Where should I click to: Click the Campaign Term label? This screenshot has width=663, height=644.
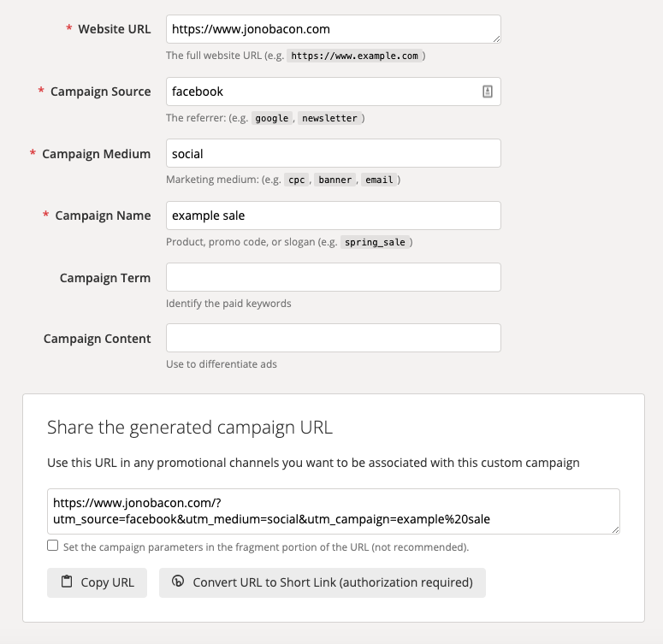[104, 278]
